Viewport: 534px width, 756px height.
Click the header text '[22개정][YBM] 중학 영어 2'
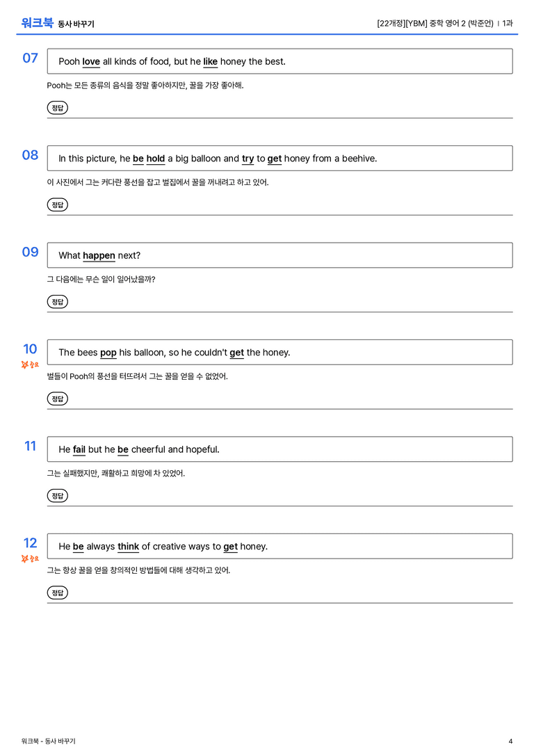click(x=421, y=23)
